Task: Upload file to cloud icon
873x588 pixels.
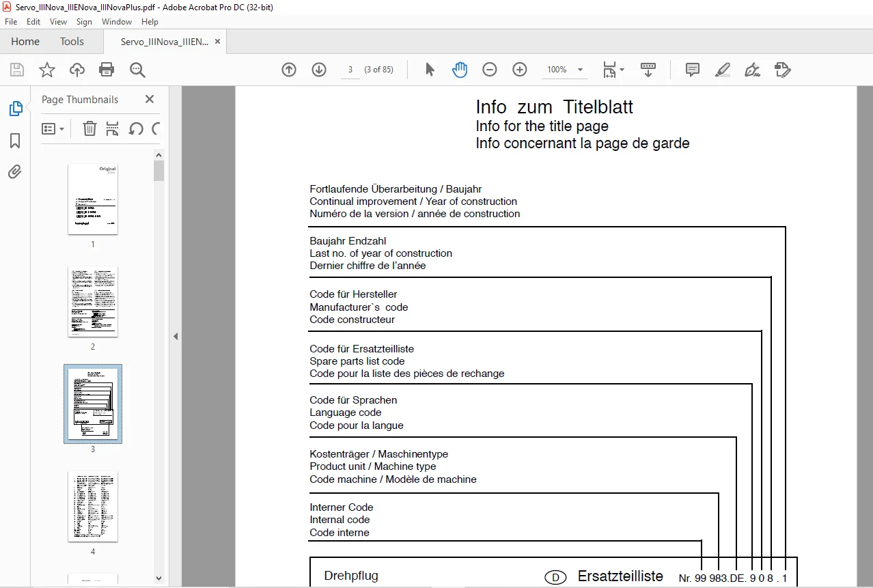Action: [77, 70]
